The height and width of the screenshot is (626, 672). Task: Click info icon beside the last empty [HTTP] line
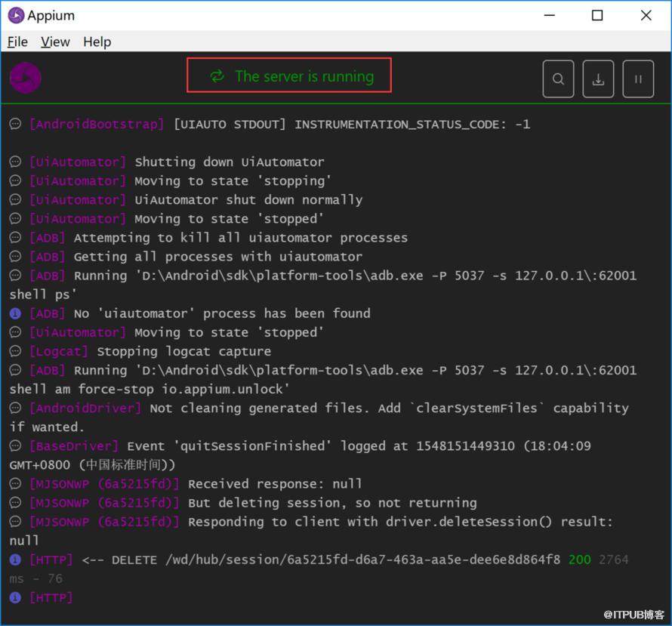(15, 597)
